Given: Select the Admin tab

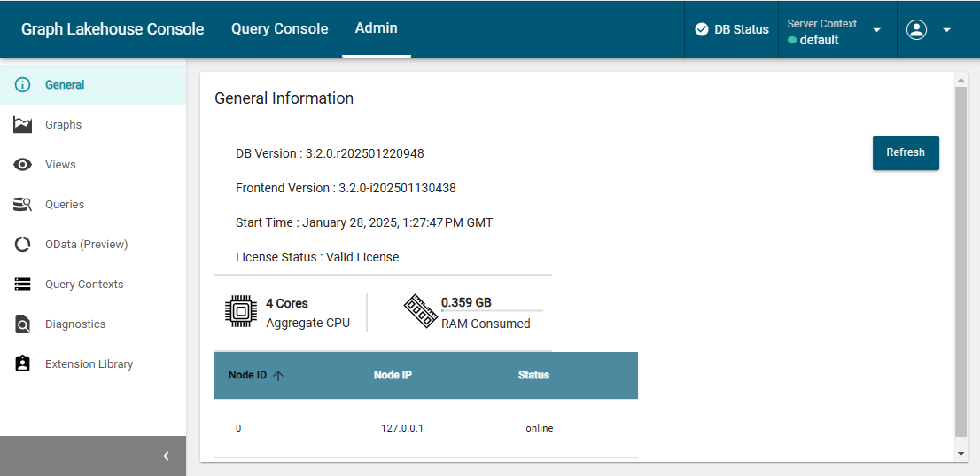Looking at the screenshot, I should (376, 28).
